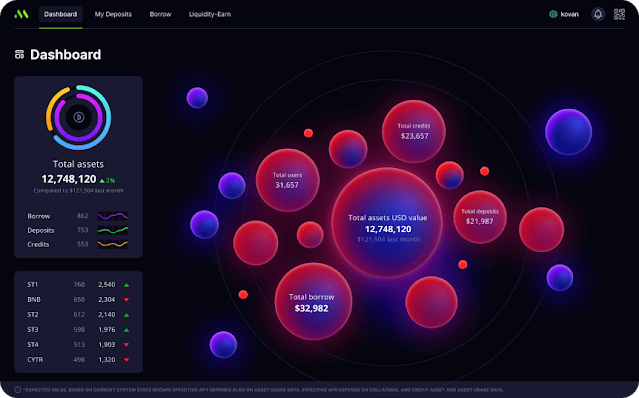Open the notification bell icon

click(x=598, y=14)
